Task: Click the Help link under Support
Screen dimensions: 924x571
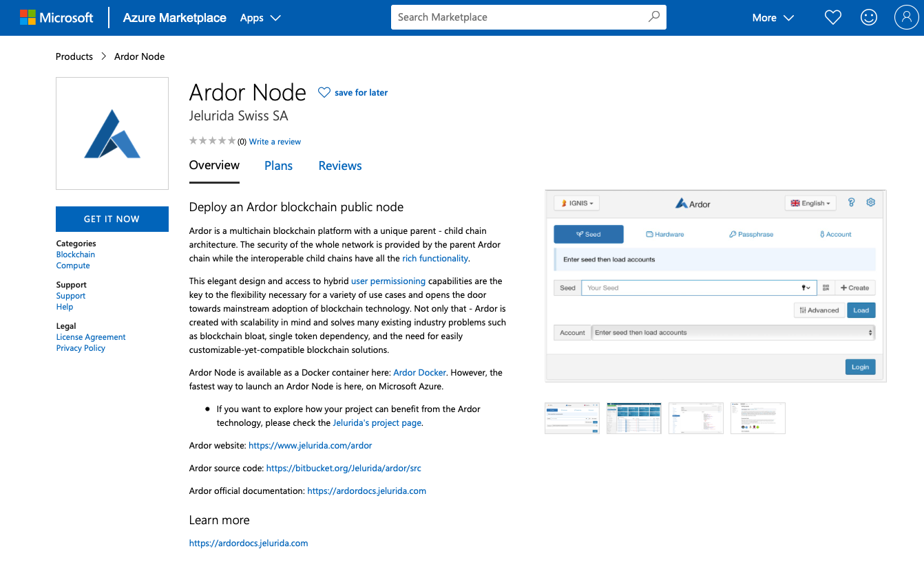Action: point(64,307)
